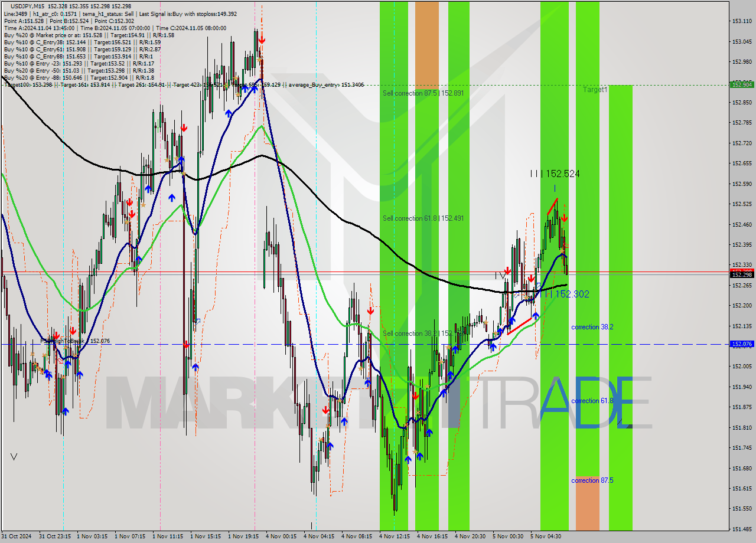
Task: Click the '31 Oct 2024' time axis label
Action: (x=16, y=537)
